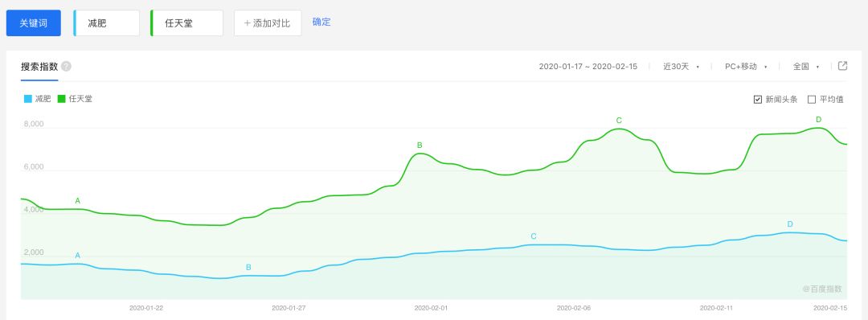
Task: Click blue news marker C for 减肥
Action: (x=534, y=236)
